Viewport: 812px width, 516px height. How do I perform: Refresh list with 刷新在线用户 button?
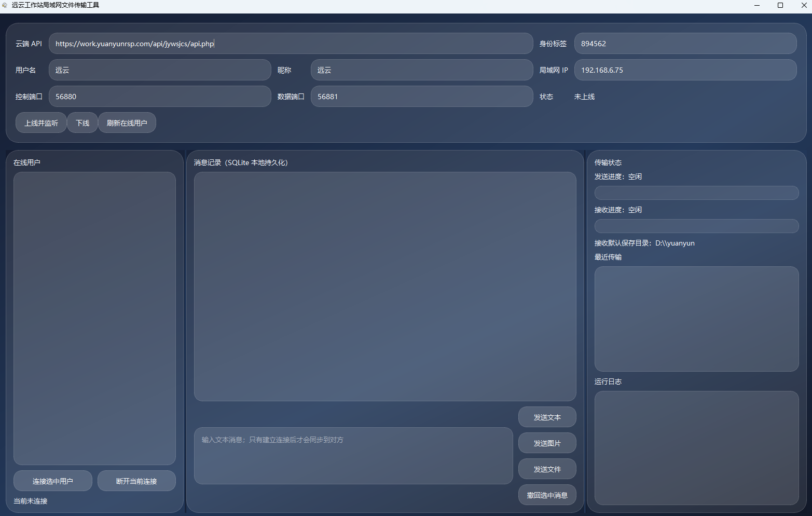click(x=127, y=123)
